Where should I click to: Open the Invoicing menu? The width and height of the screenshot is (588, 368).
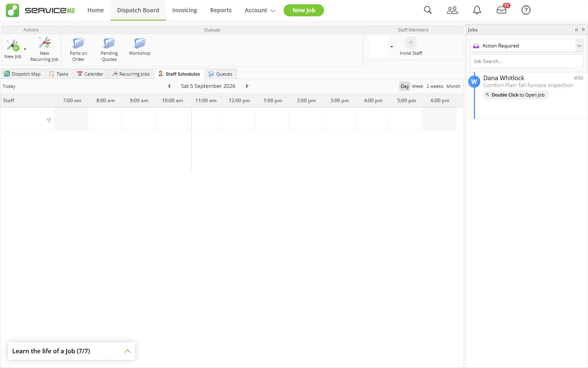[185, 10]
